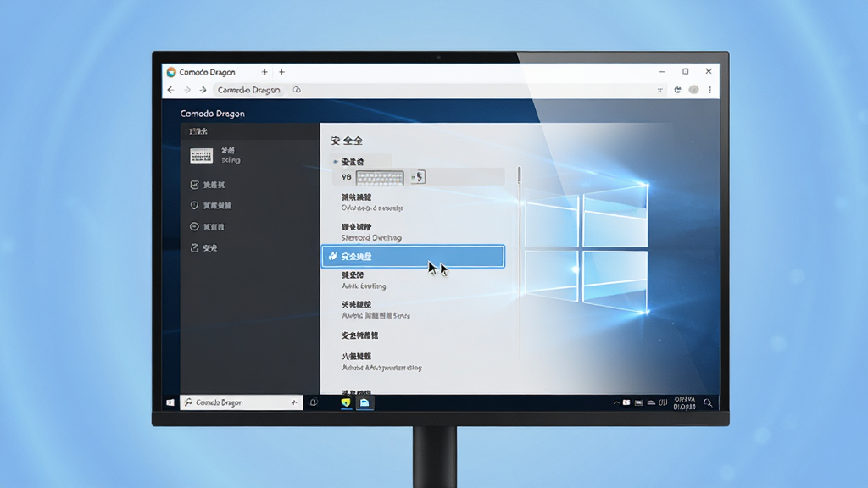Collapse the first section using its small arrow

coord(336,162)
